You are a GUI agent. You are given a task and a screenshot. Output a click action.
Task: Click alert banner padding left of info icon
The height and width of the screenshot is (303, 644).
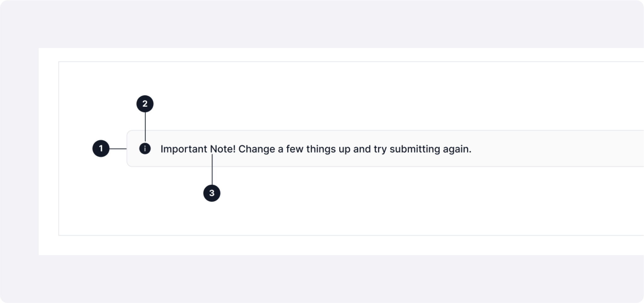pyautogui.click(x=133, y=149)
